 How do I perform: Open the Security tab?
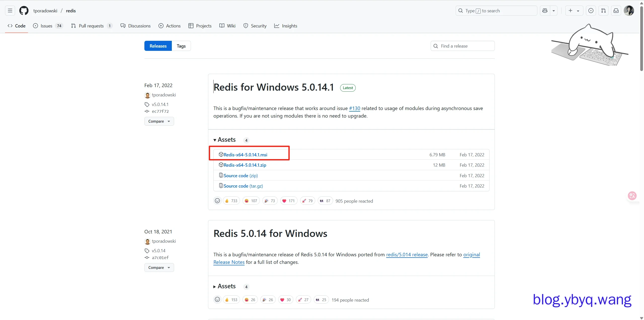(x=255, y=26)
